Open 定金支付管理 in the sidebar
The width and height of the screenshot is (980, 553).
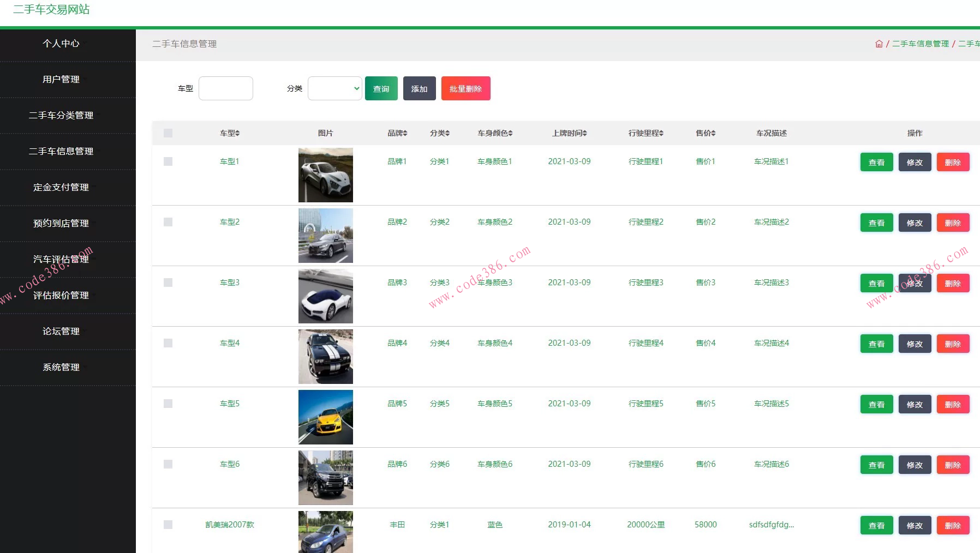pyautogui.click(x=61, y=187)
